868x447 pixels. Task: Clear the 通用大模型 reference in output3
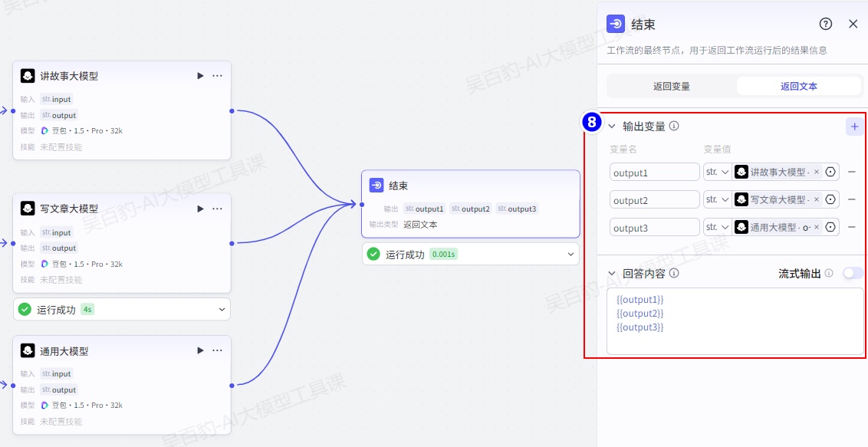817,227
